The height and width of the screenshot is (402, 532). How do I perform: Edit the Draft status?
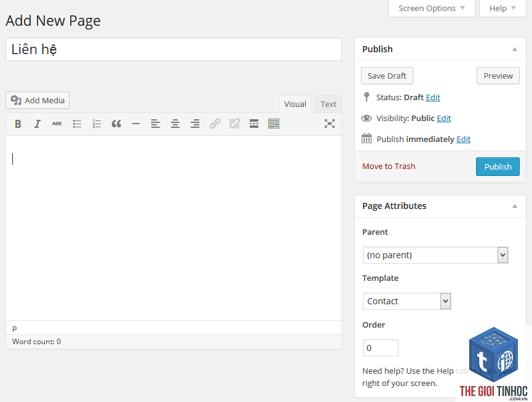433,97
